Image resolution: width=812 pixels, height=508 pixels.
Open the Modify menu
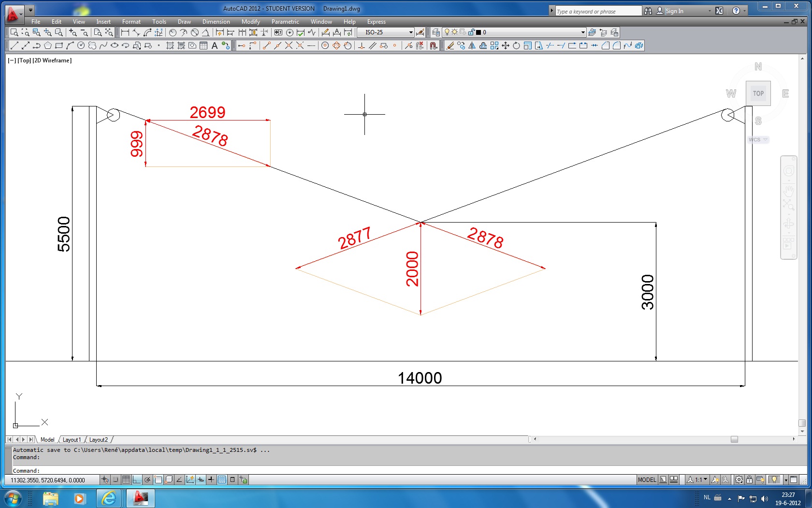tap(251, 22)
